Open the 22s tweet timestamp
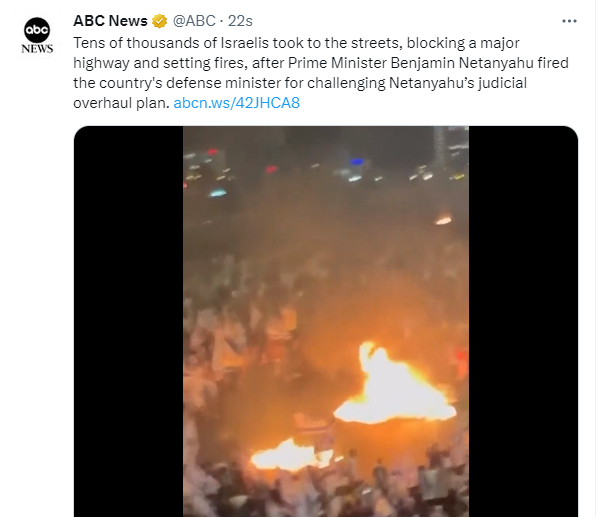 [240, 21]
